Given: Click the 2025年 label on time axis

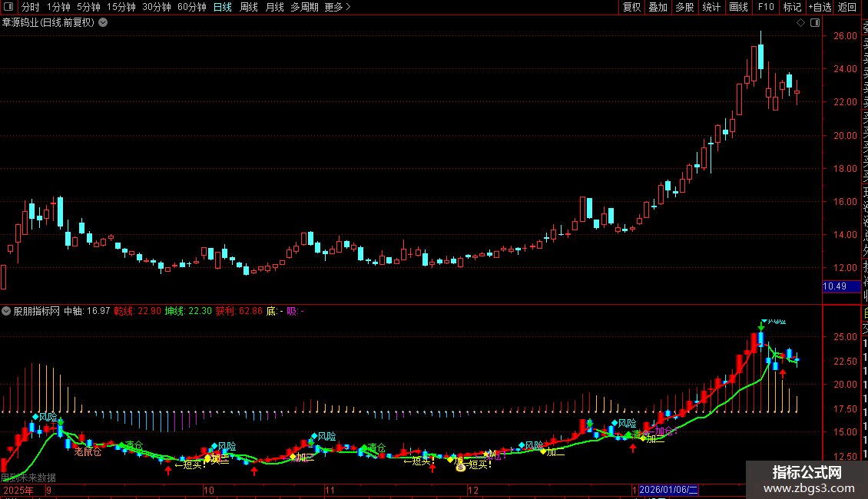Looking at the screenshot, I should click(18, 490).
